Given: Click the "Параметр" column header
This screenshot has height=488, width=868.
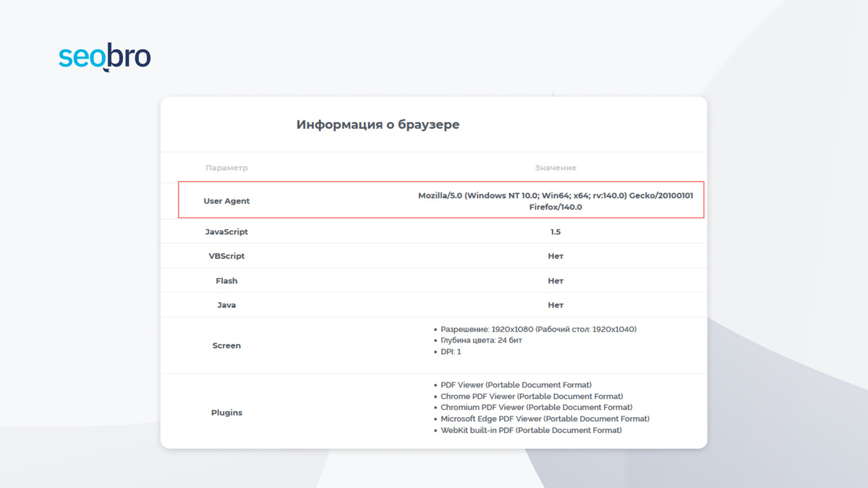Looking at the screenshot, I should (x=226, y=168).
